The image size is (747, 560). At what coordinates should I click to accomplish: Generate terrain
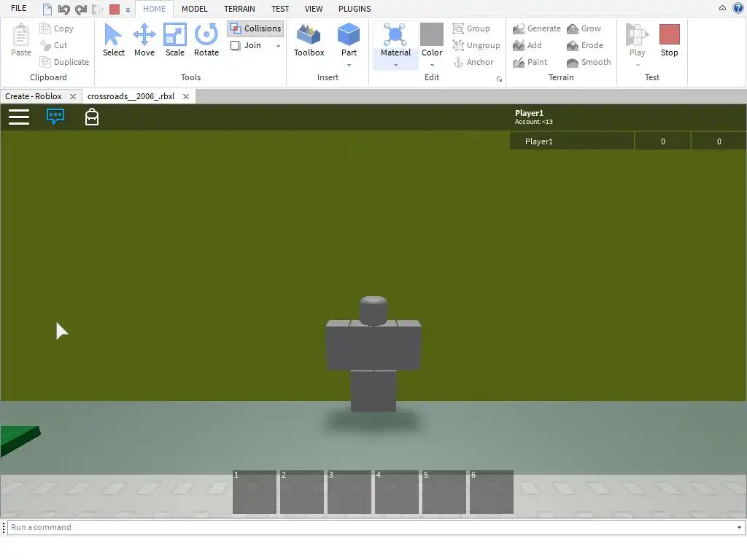coord(537,28)
